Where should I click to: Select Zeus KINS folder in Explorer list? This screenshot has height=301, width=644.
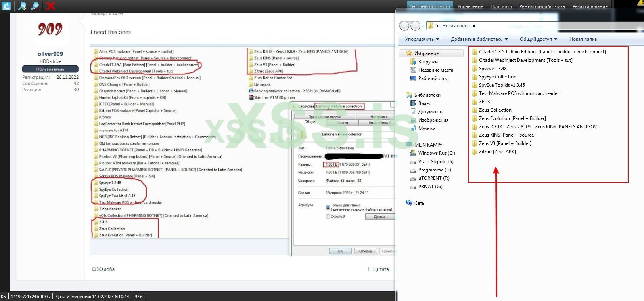click(504, 135)
